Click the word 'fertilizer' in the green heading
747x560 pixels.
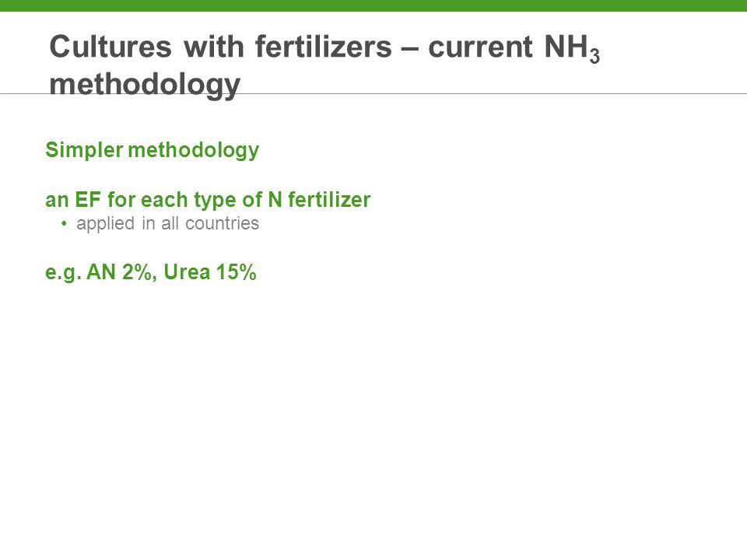tap(329, 200)
